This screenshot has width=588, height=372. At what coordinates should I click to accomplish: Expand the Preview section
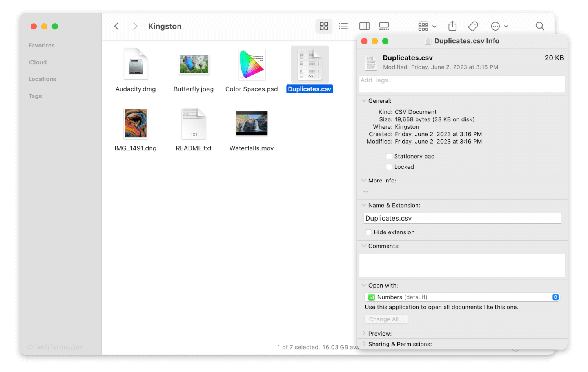(364, 334)
